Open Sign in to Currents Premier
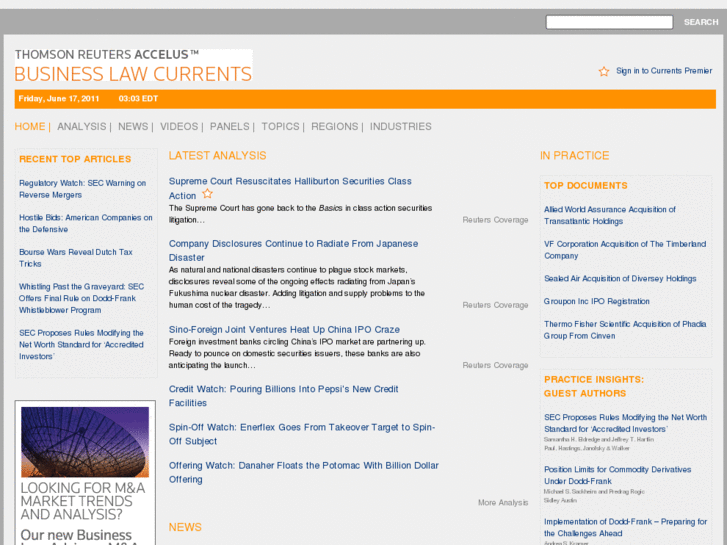 [x=664, y=71]
